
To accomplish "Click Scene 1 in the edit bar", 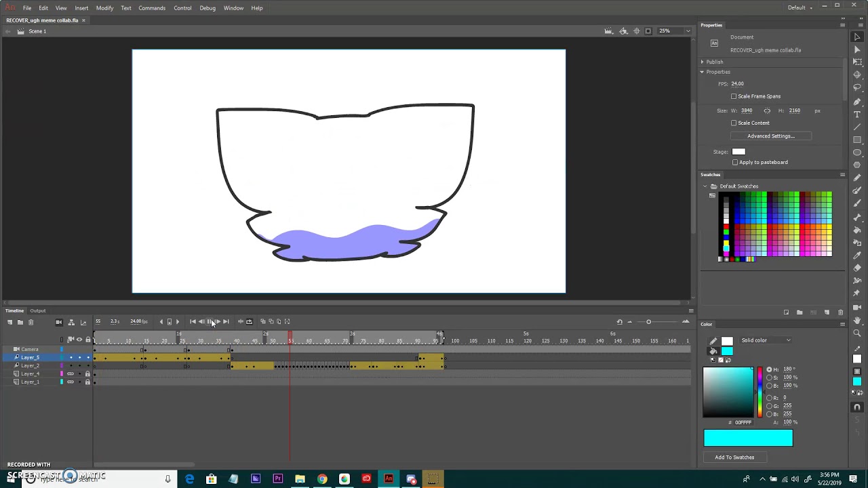I will pos(37,31).
